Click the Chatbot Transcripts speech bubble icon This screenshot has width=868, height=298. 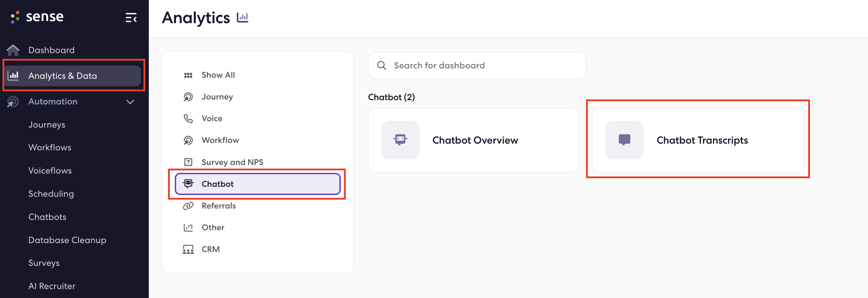(624, 140)
